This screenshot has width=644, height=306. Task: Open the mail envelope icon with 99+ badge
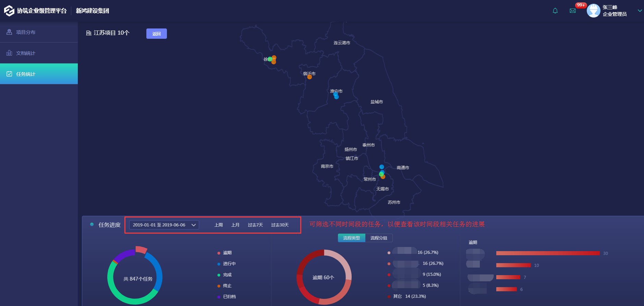(x=573, y=11)
